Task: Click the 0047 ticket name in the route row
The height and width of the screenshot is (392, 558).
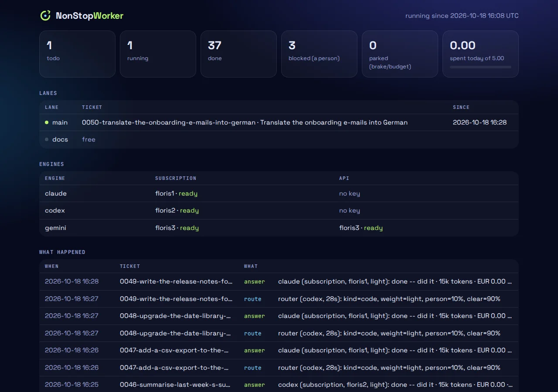Action: 174,368
